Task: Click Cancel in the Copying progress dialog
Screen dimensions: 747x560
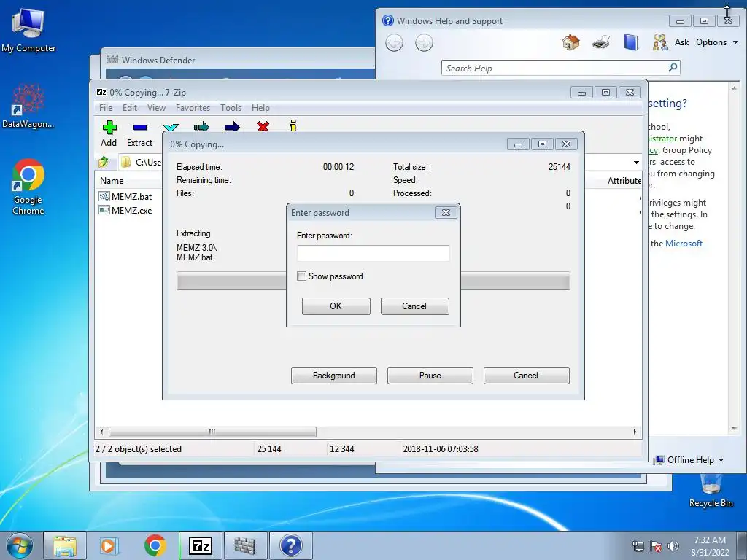Action: (x=527, y=376)
